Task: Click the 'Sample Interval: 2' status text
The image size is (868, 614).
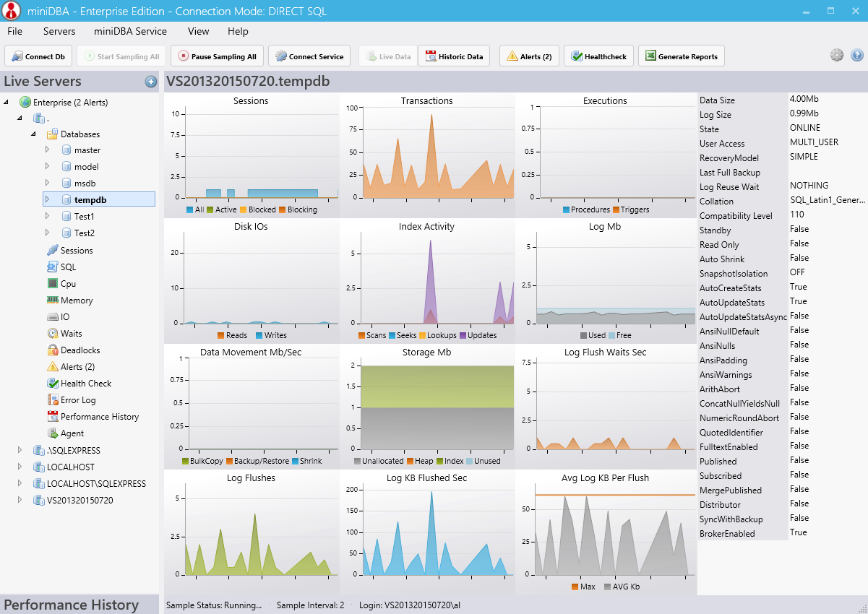Action: [311, 605]
